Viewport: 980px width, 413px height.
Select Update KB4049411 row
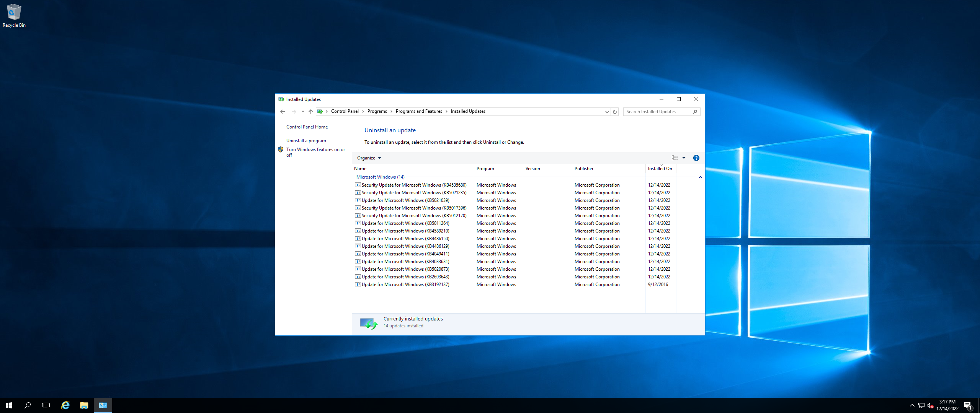[515, 254]
